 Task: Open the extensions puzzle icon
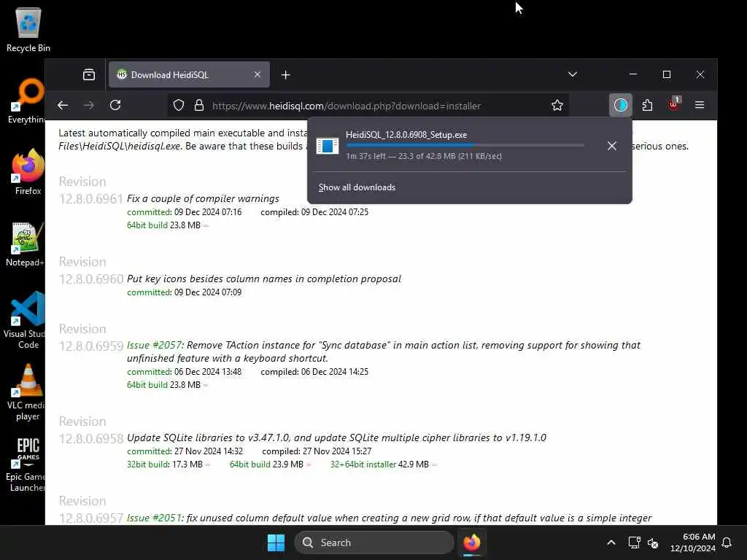click(647, 105)
